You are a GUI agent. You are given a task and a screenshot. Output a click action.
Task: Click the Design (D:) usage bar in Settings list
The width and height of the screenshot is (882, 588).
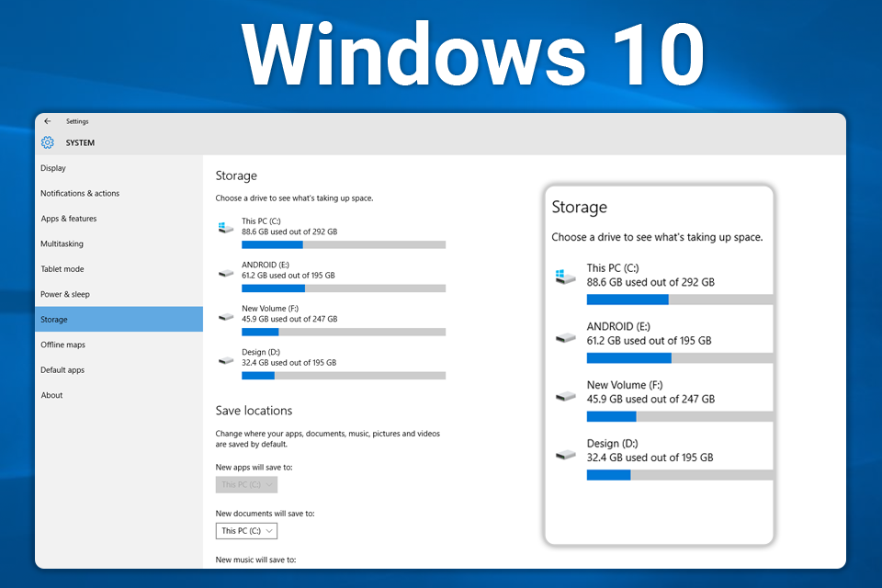click(x=344, y=375)
